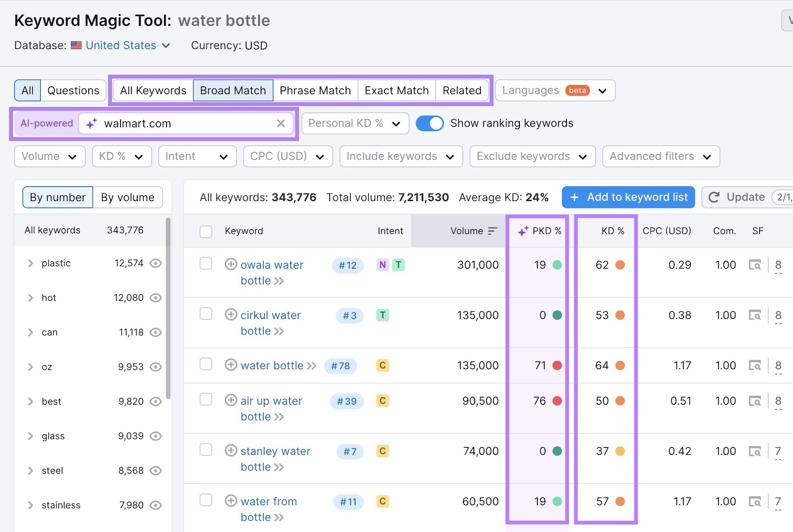Expand the plastic keyword group
The image size is (793, 532).
tap(30, 263)
